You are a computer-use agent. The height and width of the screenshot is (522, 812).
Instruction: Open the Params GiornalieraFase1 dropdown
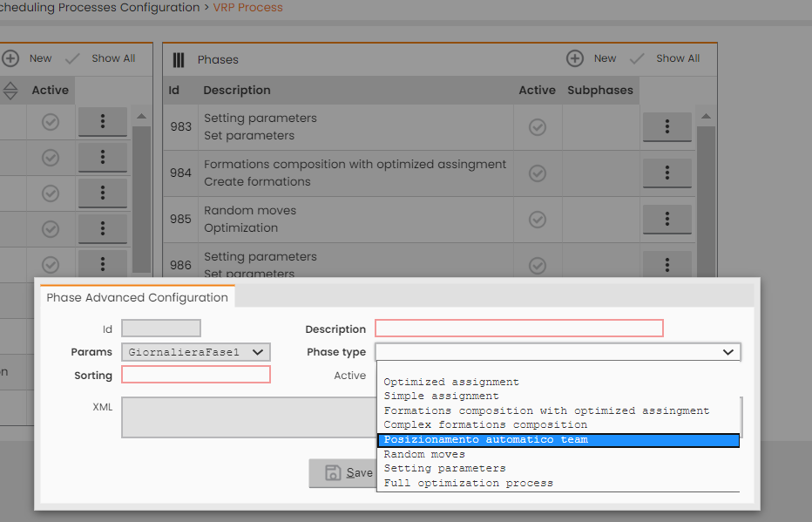196,352
